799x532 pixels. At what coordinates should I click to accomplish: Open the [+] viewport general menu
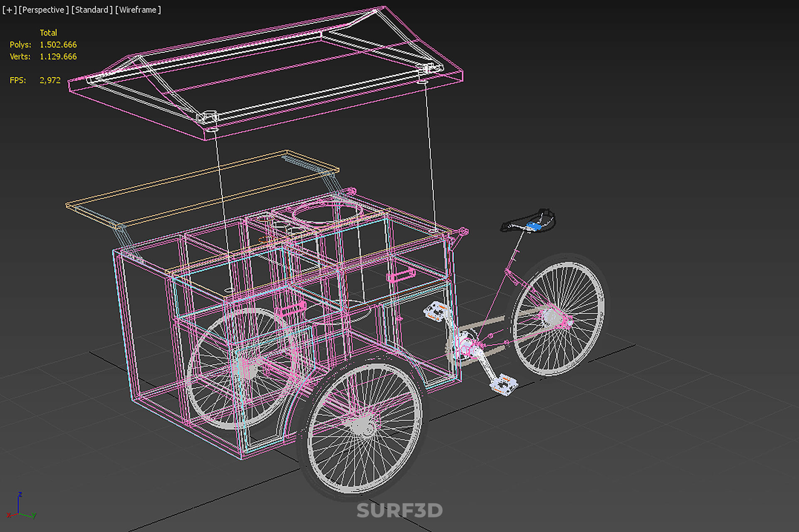click(x=10, y=10)
